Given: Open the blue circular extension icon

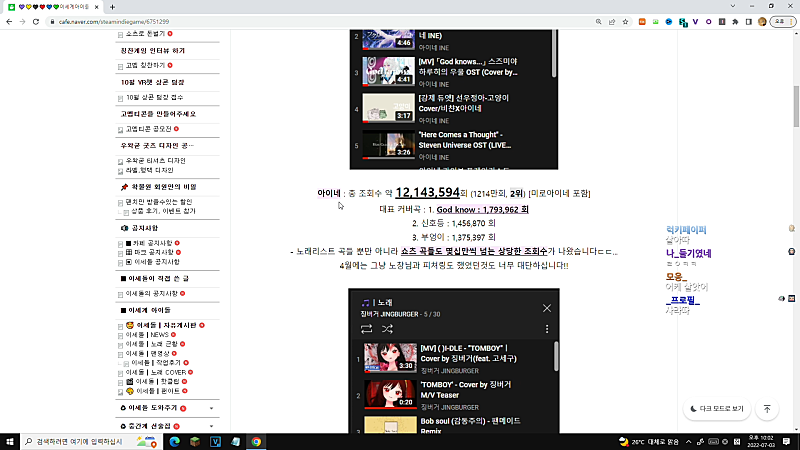Looking at the screenshot, I should pos(669,22).
